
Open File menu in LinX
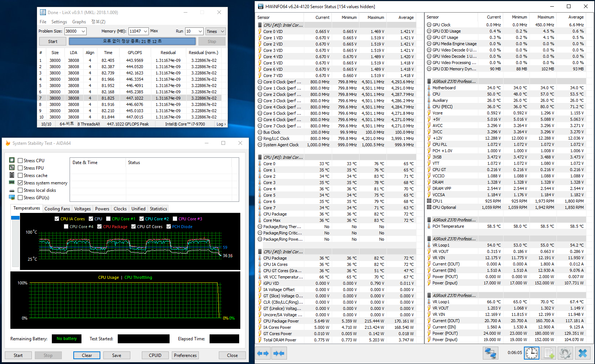(43, 22)
